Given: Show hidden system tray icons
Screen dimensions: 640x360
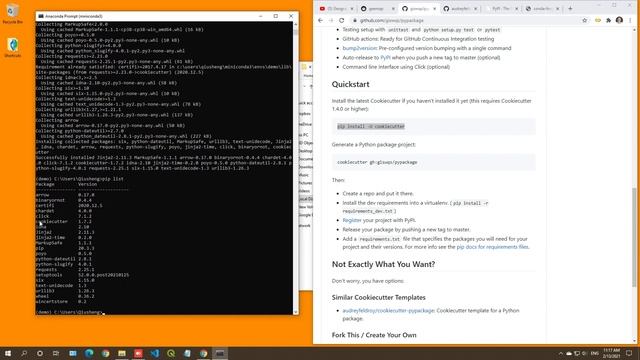Looking at the screenshot, I should coord(560,353).
